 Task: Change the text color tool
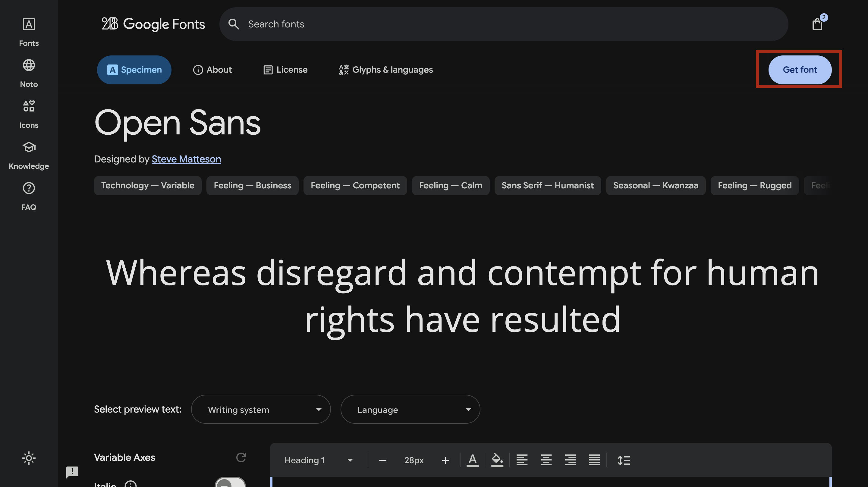472,460
